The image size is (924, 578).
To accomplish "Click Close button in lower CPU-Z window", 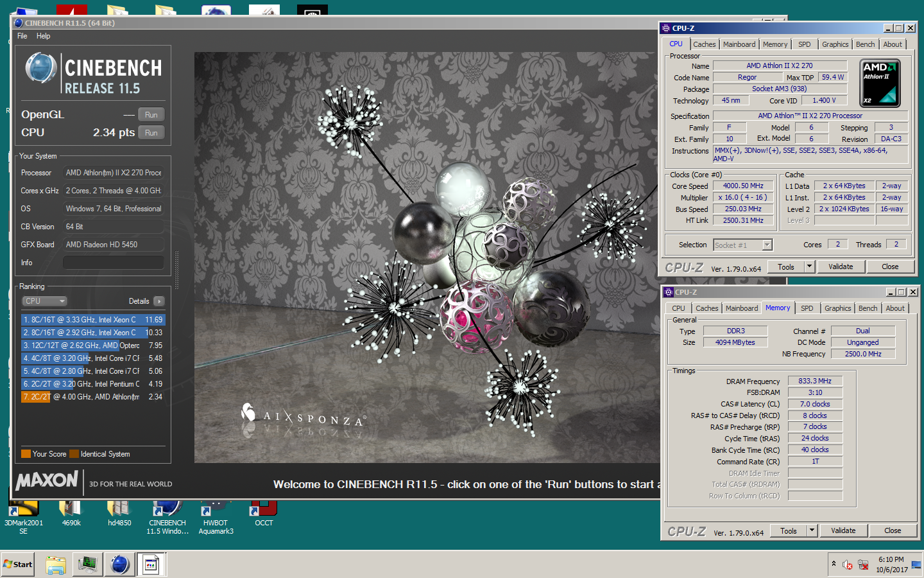I will 893,531.
